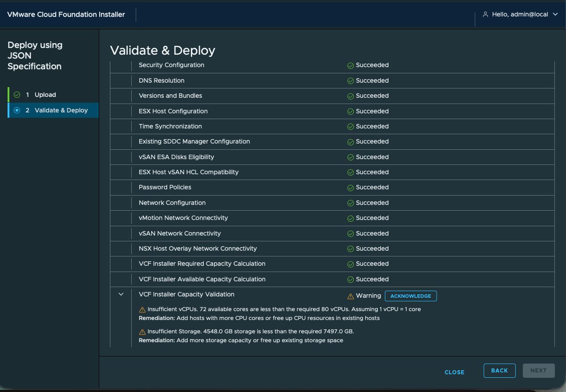Click 'Security Configuration' row label
566x392 pixels.
tap(171, 65)
